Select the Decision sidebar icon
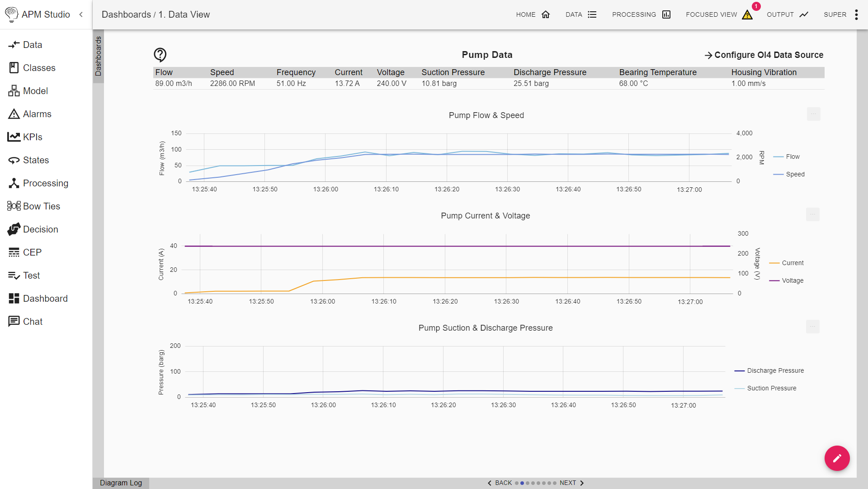The image size is (868, 489). 41,229
